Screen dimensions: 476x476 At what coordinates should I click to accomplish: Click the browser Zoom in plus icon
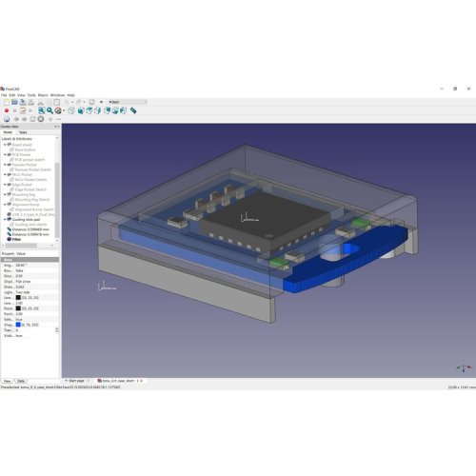tap(50, 119)
